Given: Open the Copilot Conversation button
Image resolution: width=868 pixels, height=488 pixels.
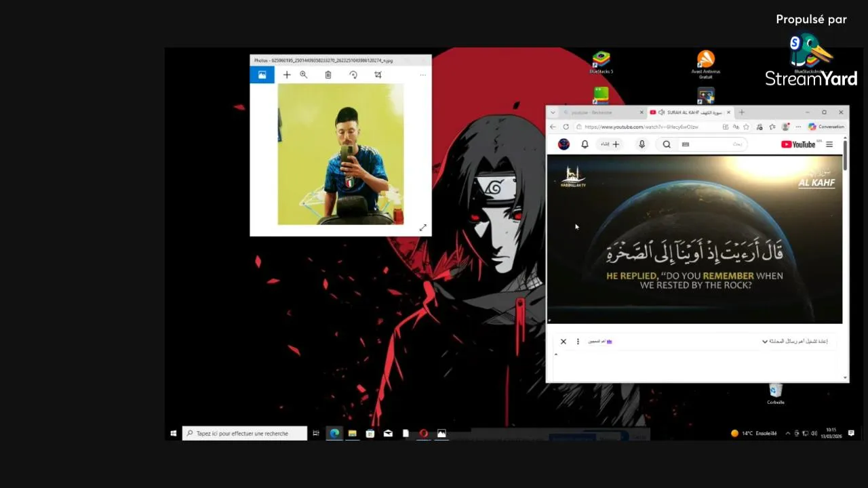Looking at the screenshot, I should coord(826,127).
